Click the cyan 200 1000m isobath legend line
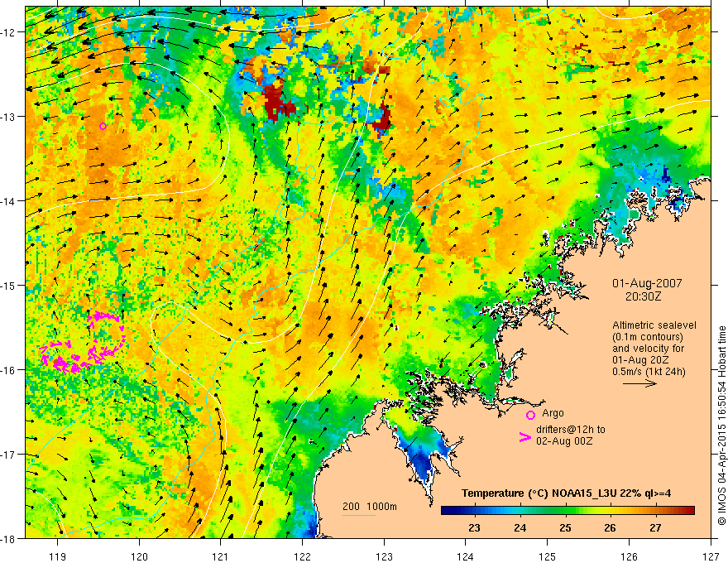Image resolution: width=728 pixels, height=563 pixels. [x=359, y=515]
